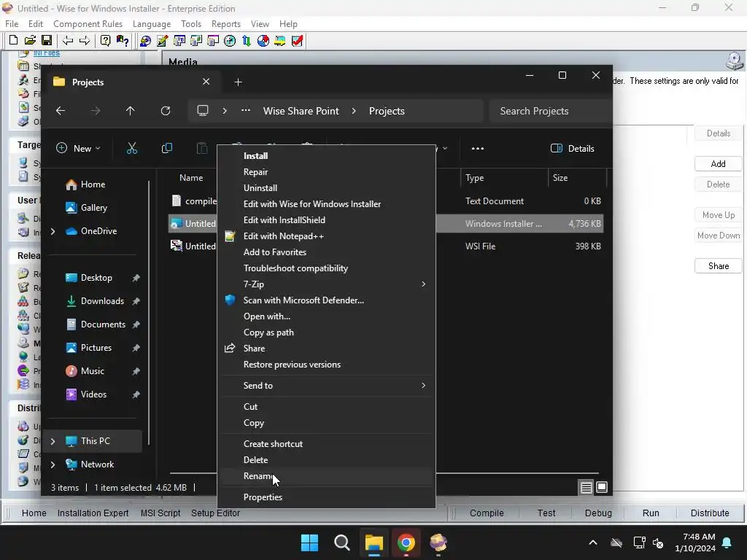The image size is (747, 560).
Task: Switch to the Installation Expert tab
Action: click(93, 513)
